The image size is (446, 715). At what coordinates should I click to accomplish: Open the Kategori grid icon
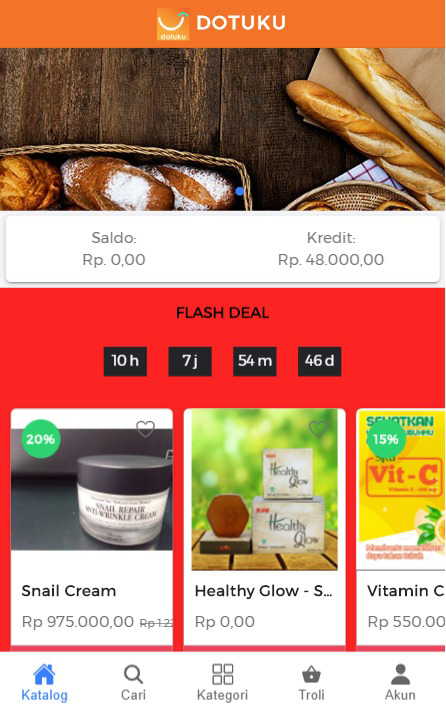[223, 674]
